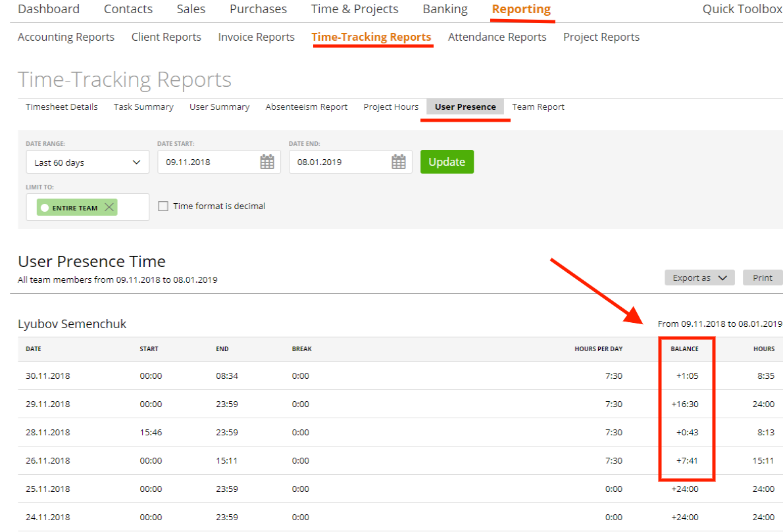
Task: Click the green Update button
Action: (447, 161)
